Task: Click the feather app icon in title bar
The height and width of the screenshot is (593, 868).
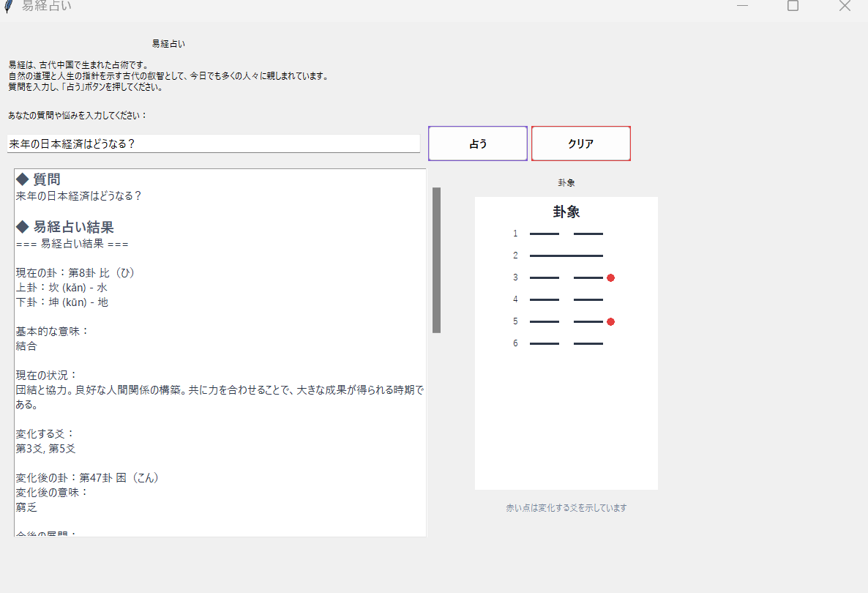Action: pyautogui.click(x=8, y=6)
